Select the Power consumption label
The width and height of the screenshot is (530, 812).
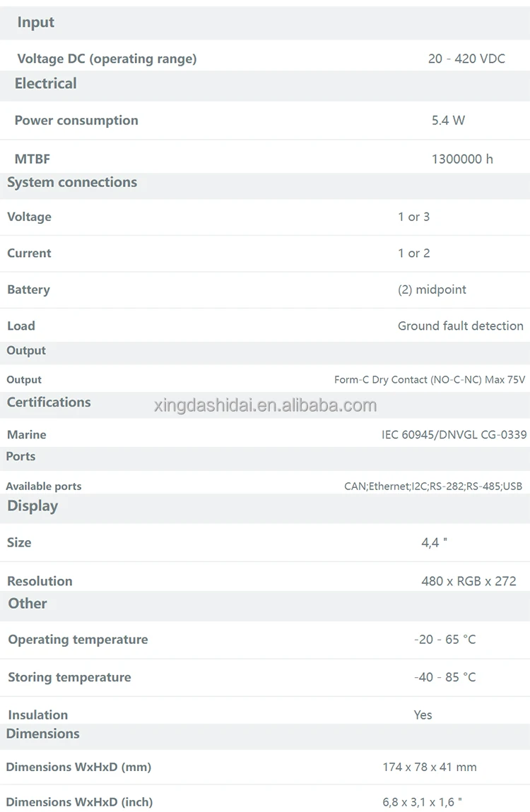[76, 120]
